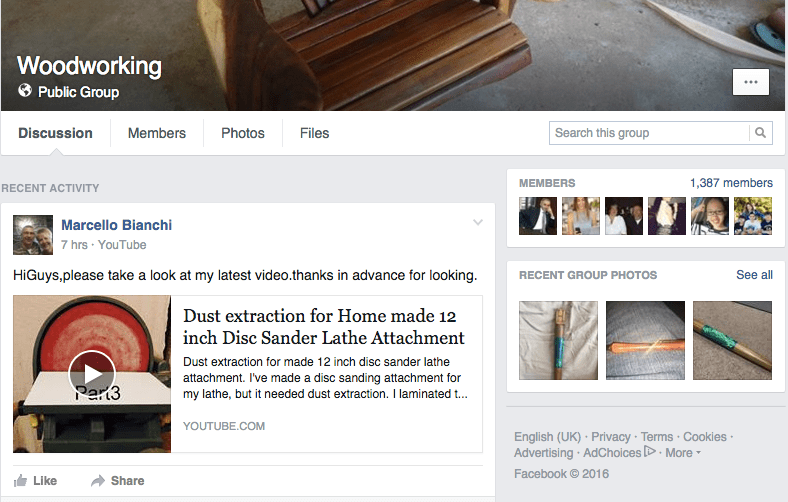Open the Cookies footer link

tap(705, 437)
